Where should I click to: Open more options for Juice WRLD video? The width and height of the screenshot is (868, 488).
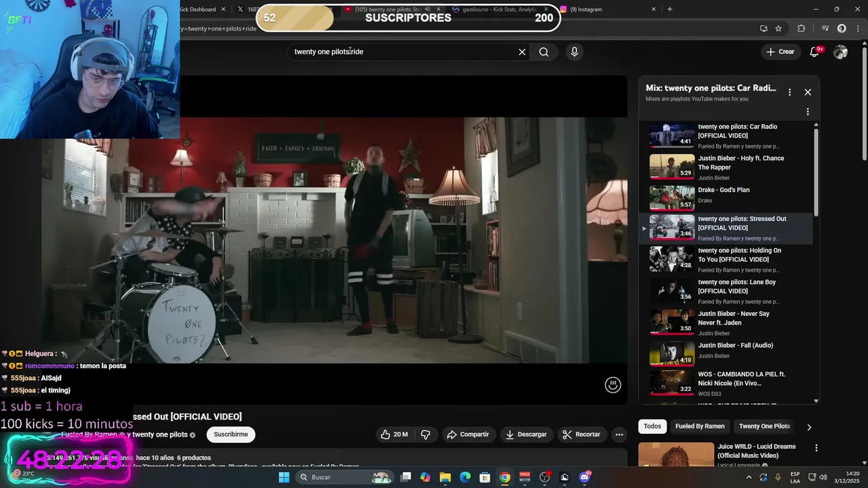click(816, 448)
